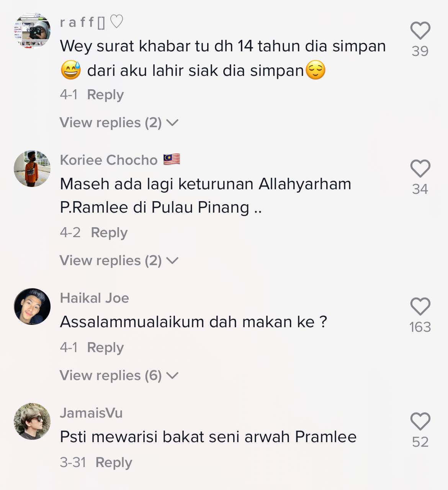Image resolution: width=448 pixels, height=490 pixels.
Task: Open r a f f's profile picture
Action: tap(32, 31)
